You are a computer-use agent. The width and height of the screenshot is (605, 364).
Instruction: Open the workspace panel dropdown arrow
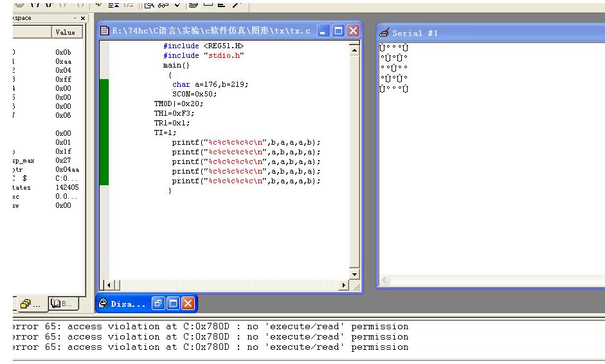75,18
